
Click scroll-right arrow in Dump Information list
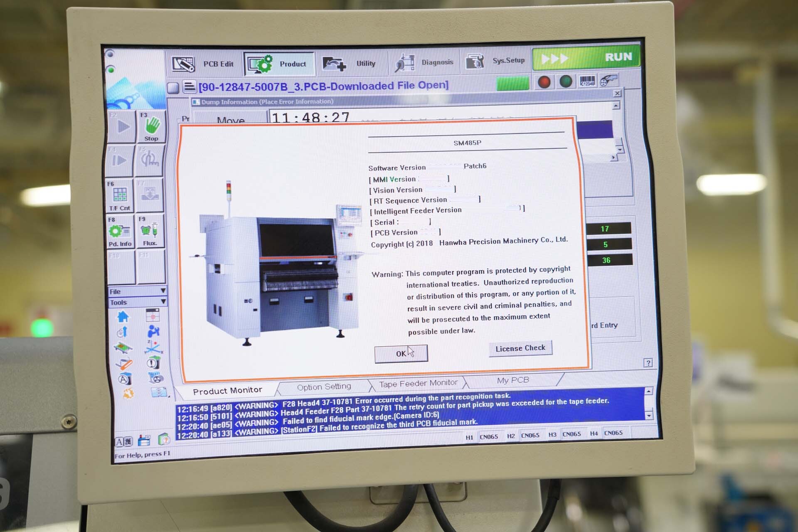613,158
